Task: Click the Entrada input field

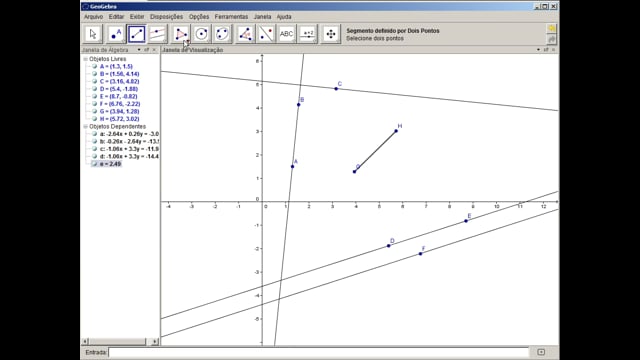Action: [x=318, y=352]
